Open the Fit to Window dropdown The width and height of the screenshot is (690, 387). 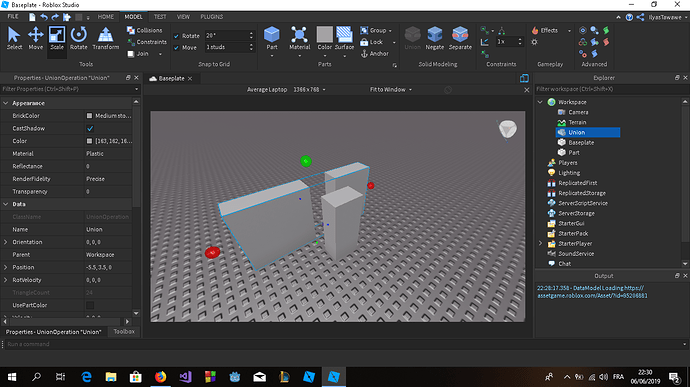(391, 90)
